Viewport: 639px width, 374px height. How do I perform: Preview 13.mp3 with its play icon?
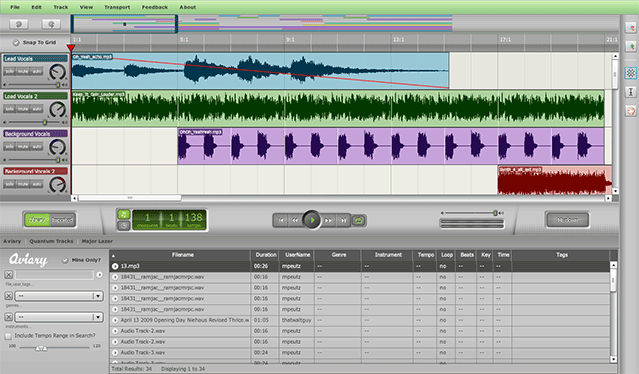(x=115, y=266)
